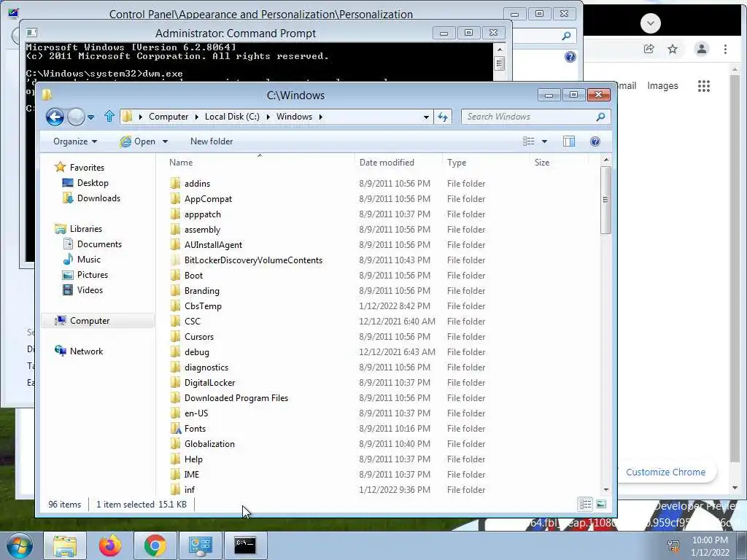Image resolution: width=747 pixels, height=560 pixels.
Task: Create a New folder
Action: tap(212, 141)
